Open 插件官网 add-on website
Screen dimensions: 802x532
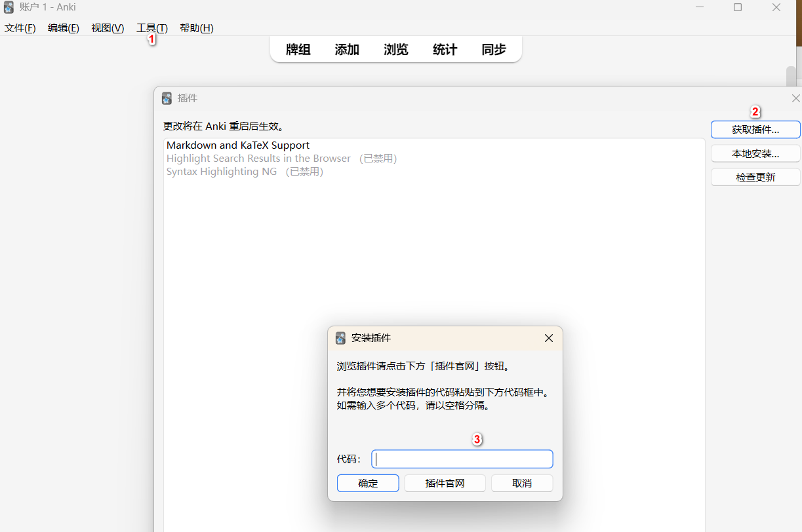445,484
